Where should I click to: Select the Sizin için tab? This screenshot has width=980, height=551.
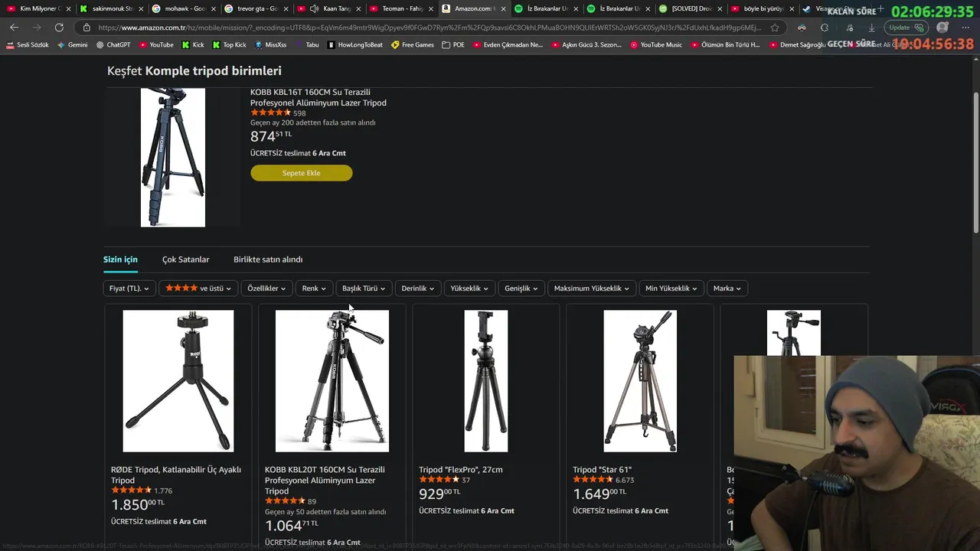click(120, 259)
